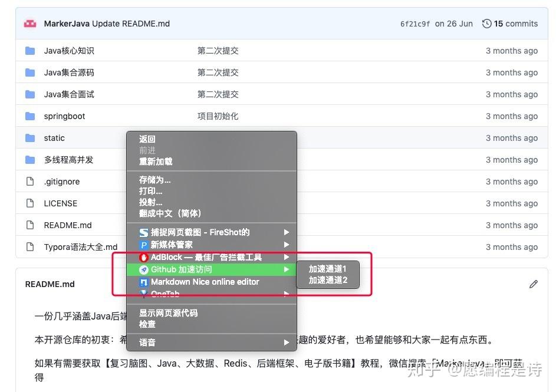This screenshot has width=556, height=392.
Task: Edit README with the pencil icon
Action: point(534,284)
